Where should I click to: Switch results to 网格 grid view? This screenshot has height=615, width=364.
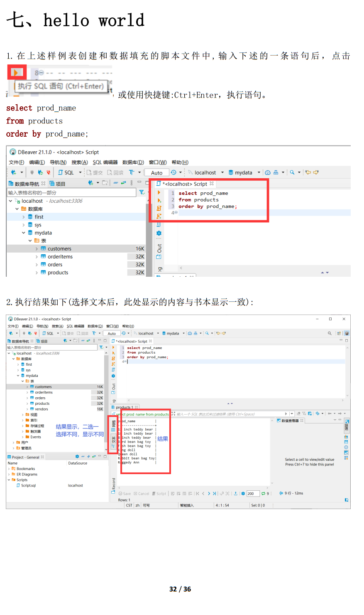coord(113,426)
